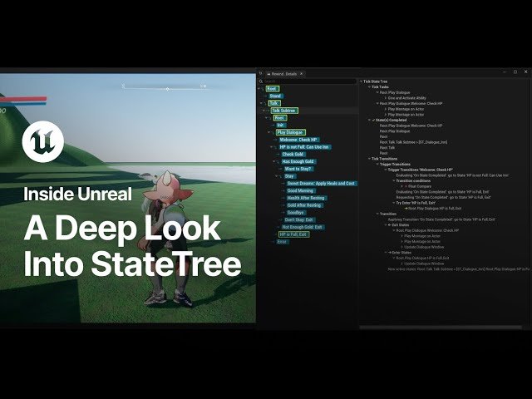This screenshot has width=532, height=399.
Task: Select the HP is Full, Exit state
Action: 293,234
